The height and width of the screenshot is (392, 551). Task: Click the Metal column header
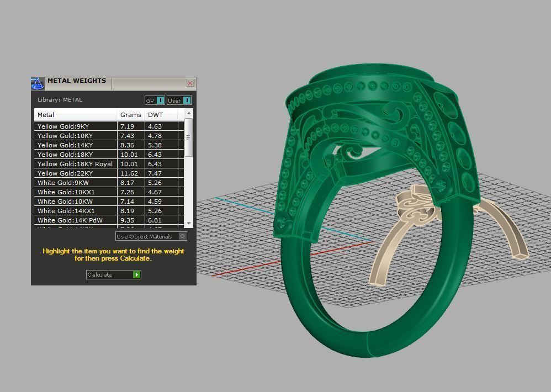click(76, 115)
